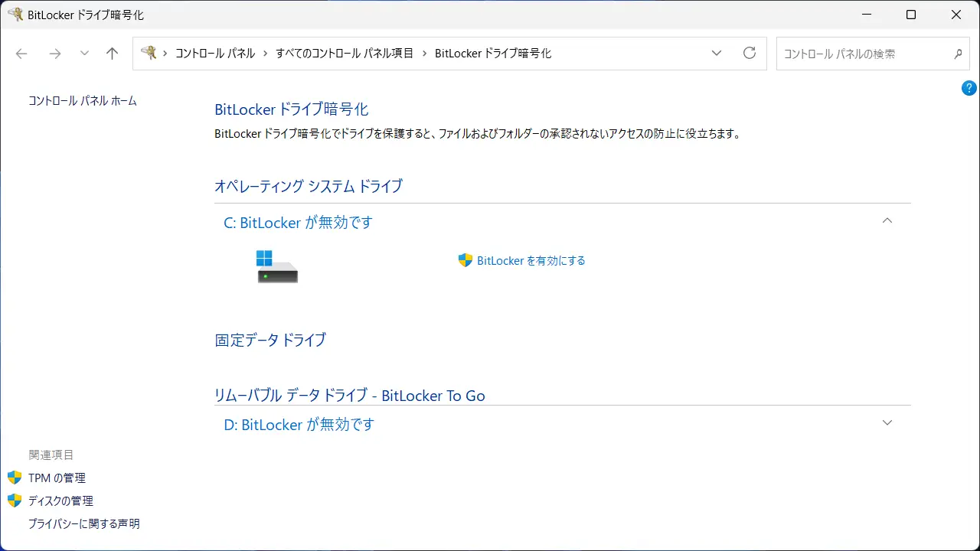Open ディスクの管理 link
Screen dimensions: 980x551
pos(60,501)
